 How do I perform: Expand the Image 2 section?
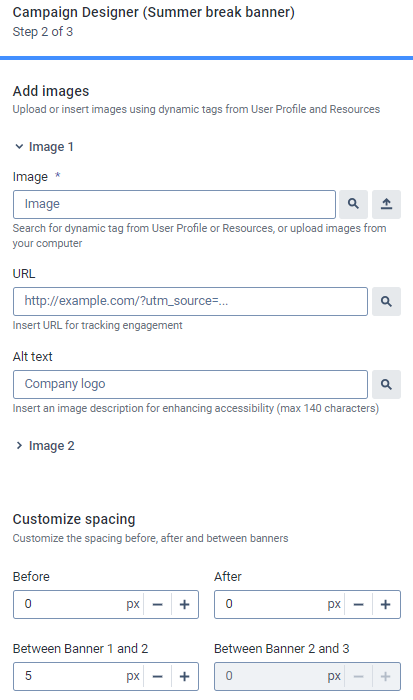(44, 446)
